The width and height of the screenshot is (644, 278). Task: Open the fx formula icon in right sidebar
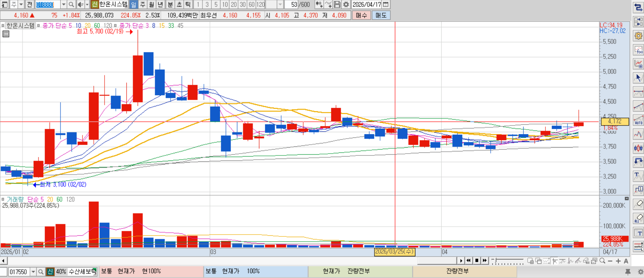638,50
